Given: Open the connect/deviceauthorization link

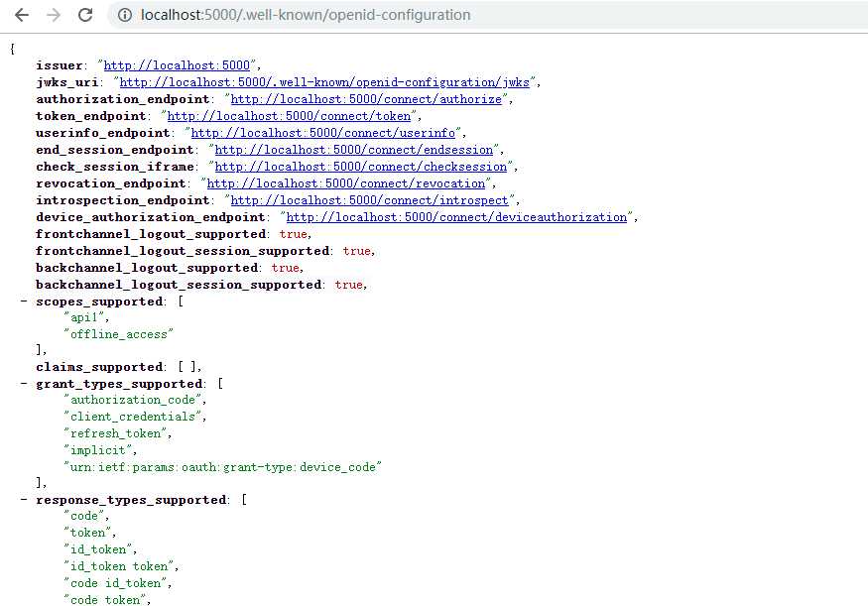Looking at the screenshot, I should coord(456,217).
